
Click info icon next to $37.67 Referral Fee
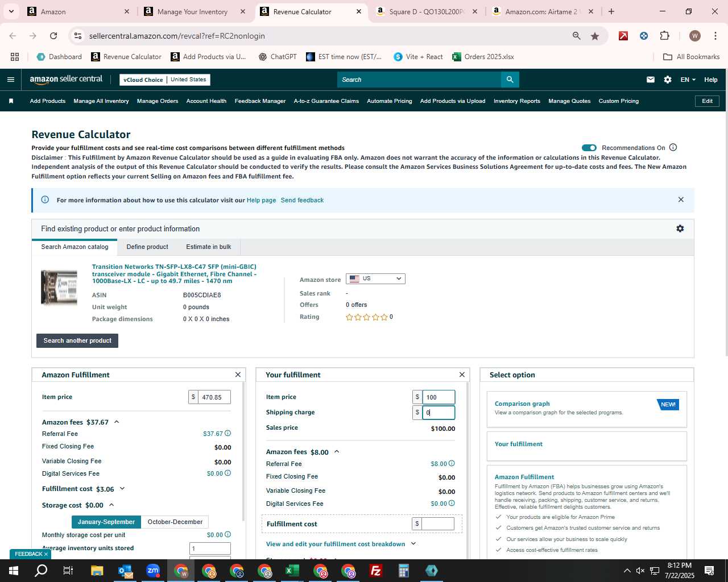(227, 433)
